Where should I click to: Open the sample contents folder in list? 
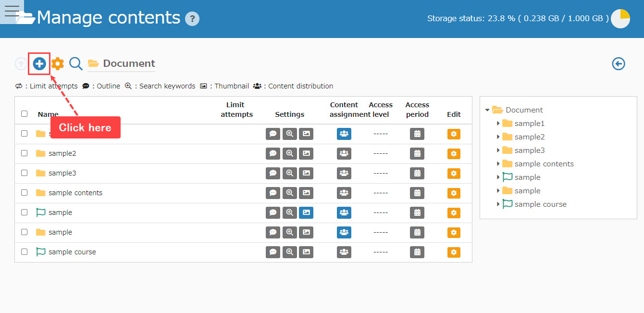[75, 193]
